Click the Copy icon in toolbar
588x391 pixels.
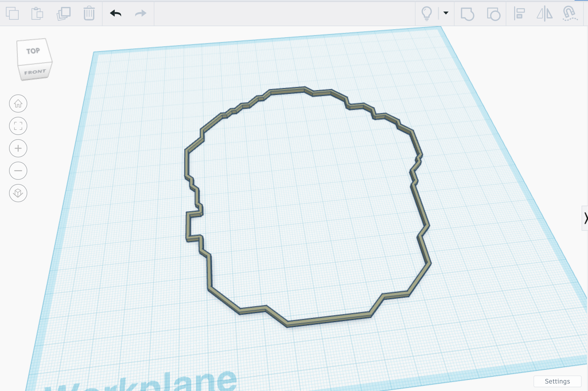click(12, 13)
